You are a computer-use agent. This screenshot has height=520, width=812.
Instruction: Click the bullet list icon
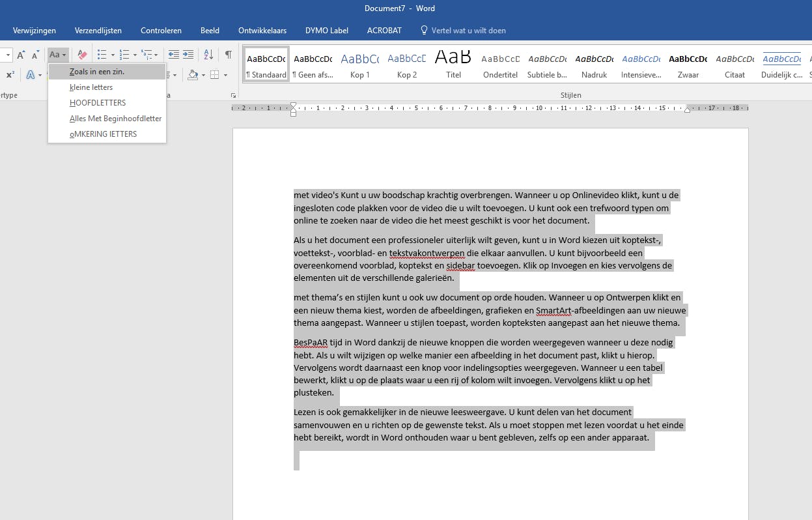click(102, 55)
